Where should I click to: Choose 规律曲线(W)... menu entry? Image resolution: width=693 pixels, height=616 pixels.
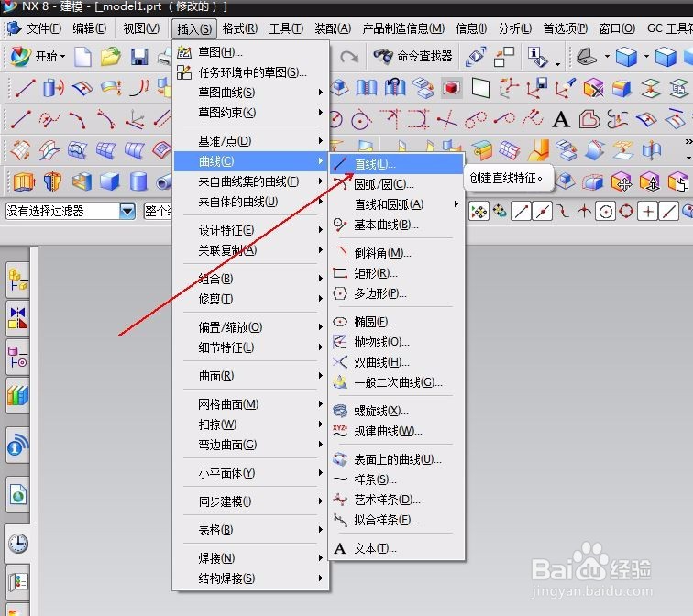[396, 431]
